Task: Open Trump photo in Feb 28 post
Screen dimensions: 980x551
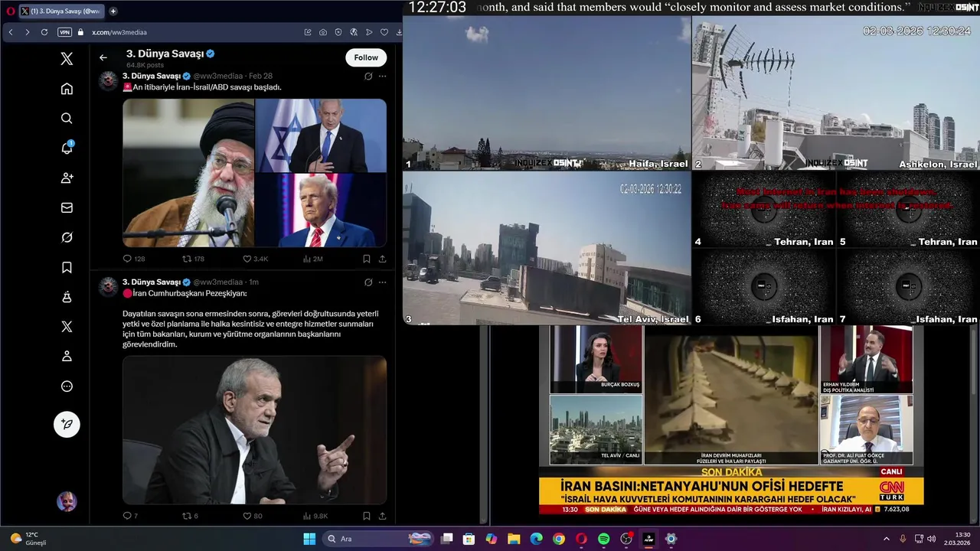Action: (321, 210)
